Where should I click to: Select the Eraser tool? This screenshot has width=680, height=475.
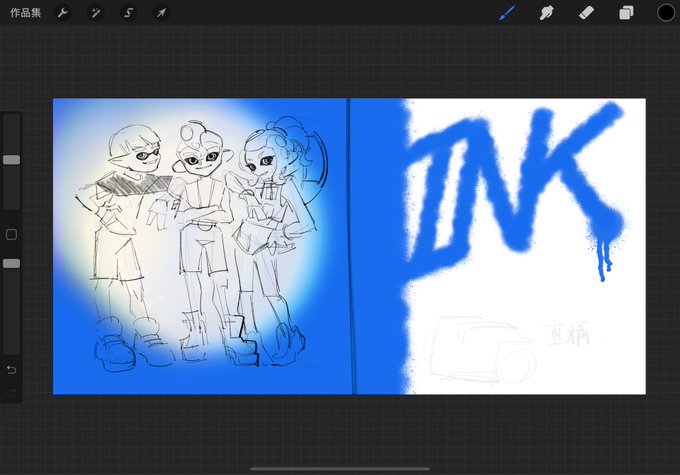pos(586,13)
